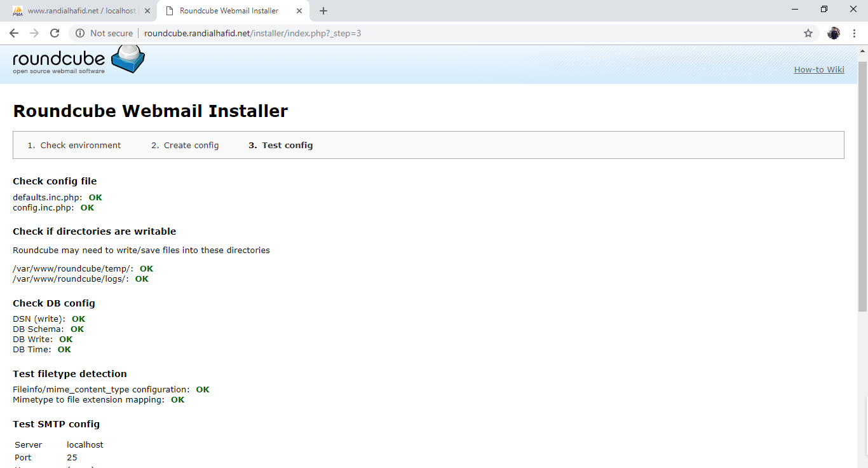Viewport: 868px width, 468px height.
Task: Click the DB Schema label
Action: point(38,329)
